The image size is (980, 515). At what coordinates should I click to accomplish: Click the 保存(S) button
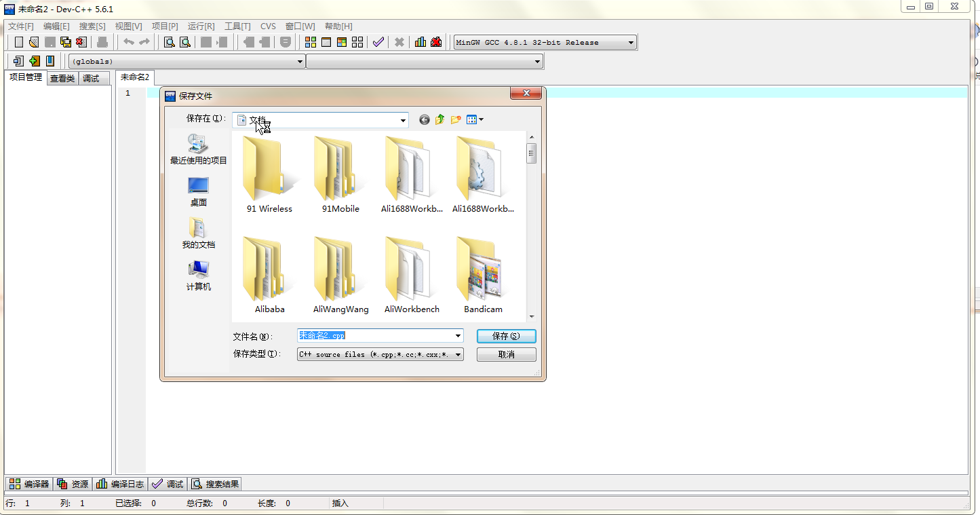[507, 336]
